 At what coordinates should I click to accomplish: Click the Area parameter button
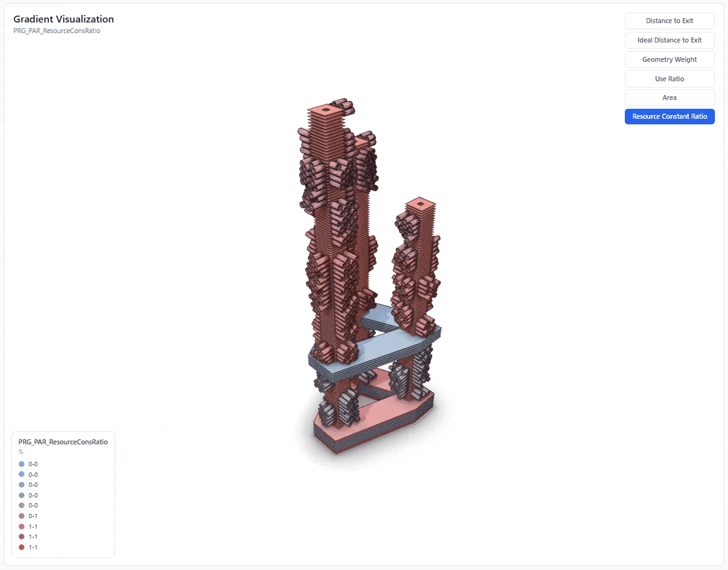[x=669, y=97]
